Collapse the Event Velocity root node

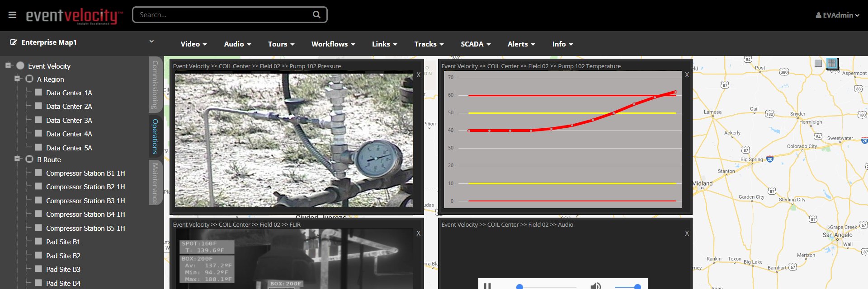tap(8, 65)
